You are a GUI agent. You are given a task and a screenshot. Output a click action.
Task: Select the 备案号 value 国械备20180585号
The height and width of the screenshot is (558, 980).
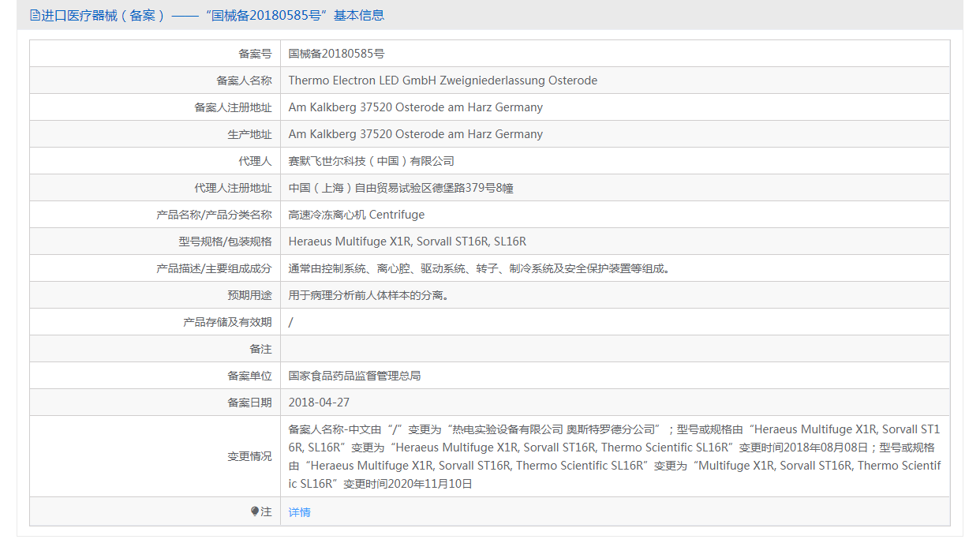[x=337, y=54]
